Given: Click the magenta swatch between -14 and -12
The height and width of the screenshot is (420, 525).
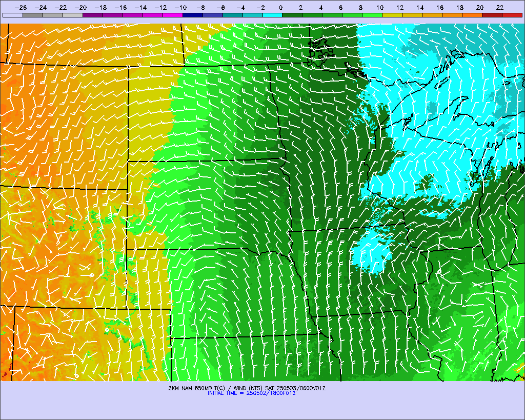Looking at the screenshot, I should (x=153, y=15).
